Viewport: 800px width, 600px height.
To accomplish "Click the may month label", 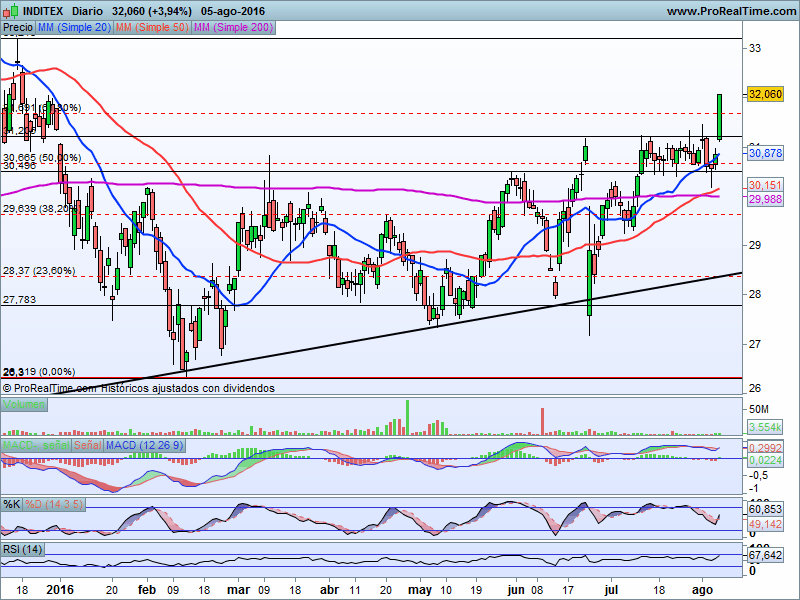I will coord(420,590).
